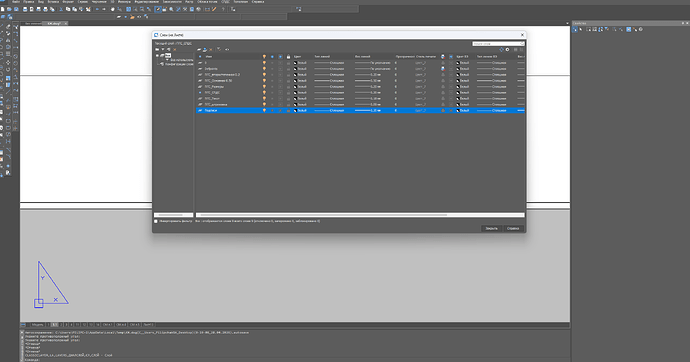
Task: Click first icon in Properties panel toolbar
Action: [x=575, y=29]
